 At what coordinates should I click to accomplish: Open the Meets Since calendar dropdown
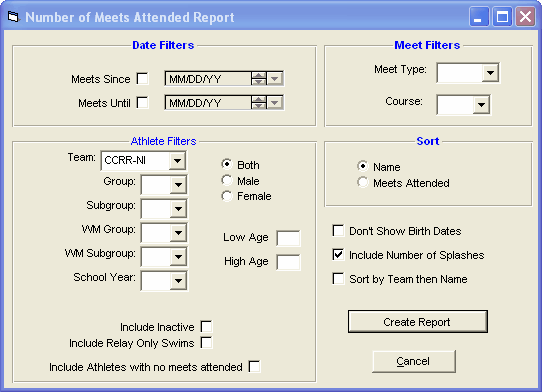(275, 79)
